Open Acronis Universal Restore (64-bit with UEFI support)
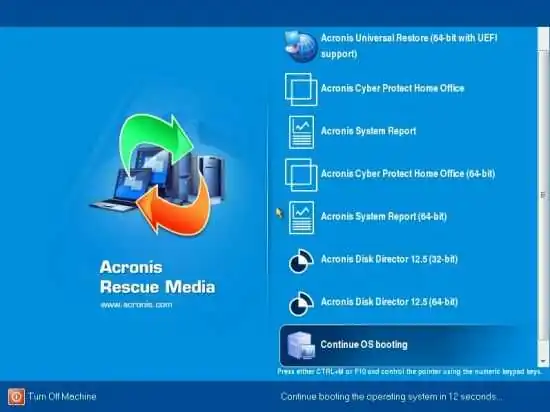 coord(409,46)
